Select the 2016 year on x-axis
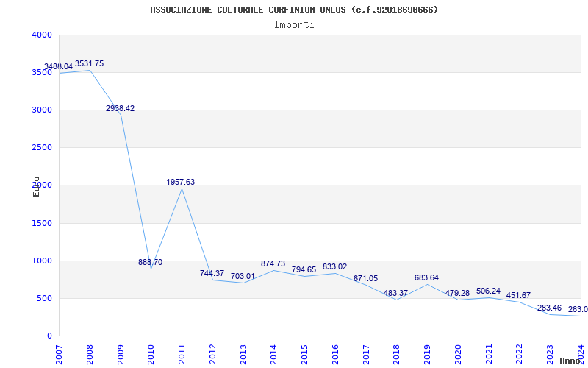The width and height of the screenshot is (588, 368). pos(335,353)
